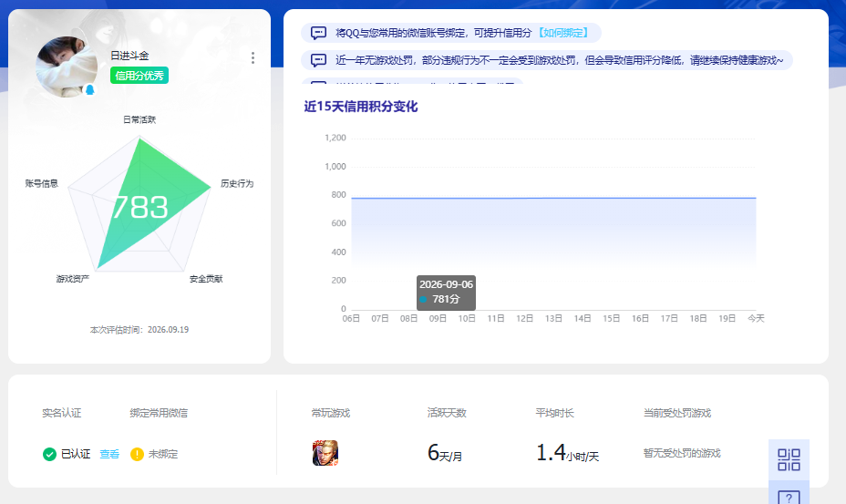The width and height of the screenshot is (846, 504).
Task: Click the 800 value on chart y-axis
Action: pyautogui.click(x=339, y=195)
